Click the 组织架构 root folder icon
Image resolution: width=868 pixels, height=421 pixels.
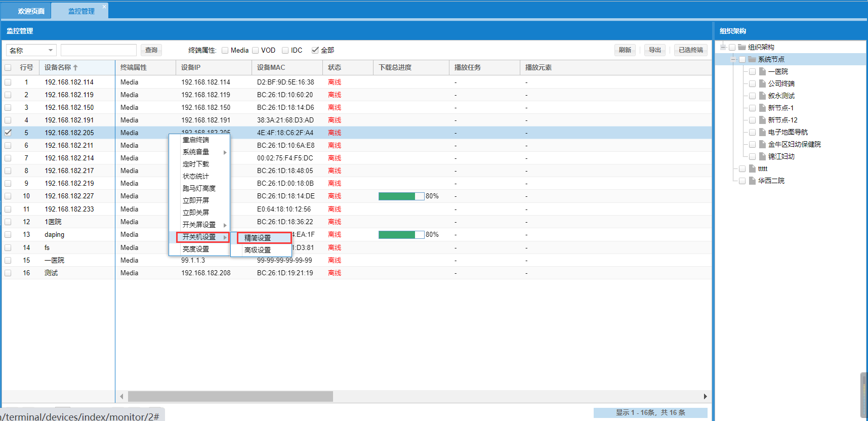[x=742, y=47]
